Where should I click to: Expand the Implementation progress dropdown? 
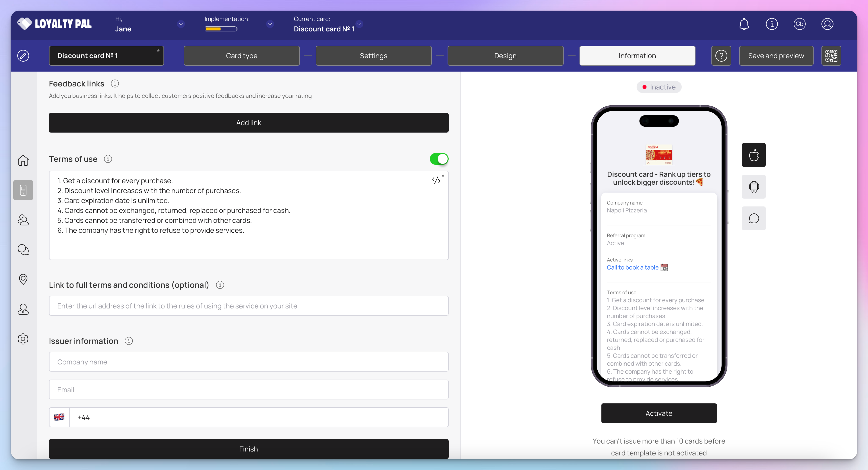click(270, 24)
